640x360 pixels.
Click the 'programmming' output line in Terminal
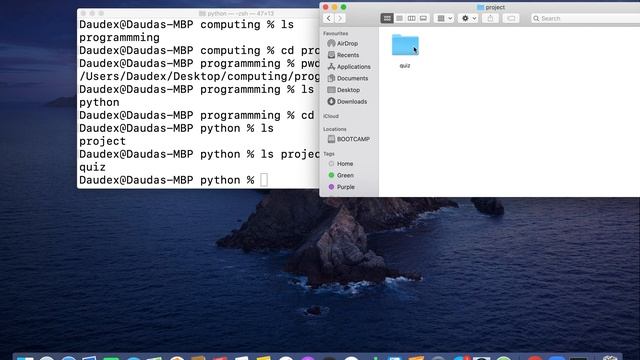(x=120, y=38)
